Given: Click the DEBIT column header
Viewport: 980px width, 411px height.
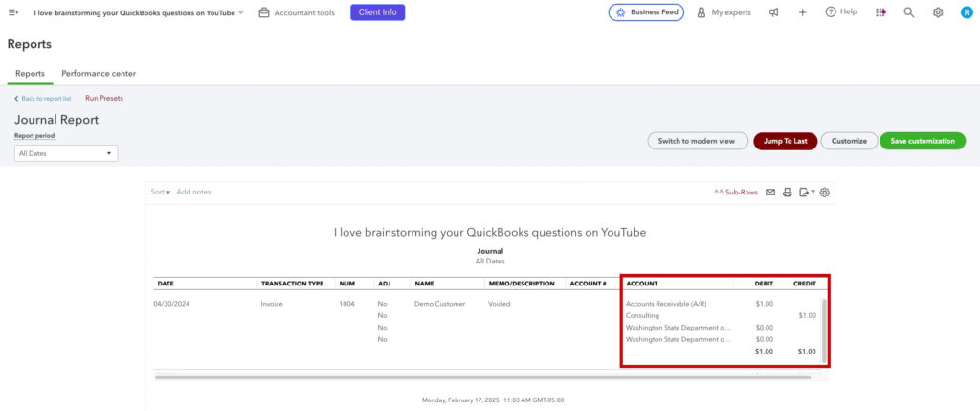Looking at the screenshot, I should point(764,284).
